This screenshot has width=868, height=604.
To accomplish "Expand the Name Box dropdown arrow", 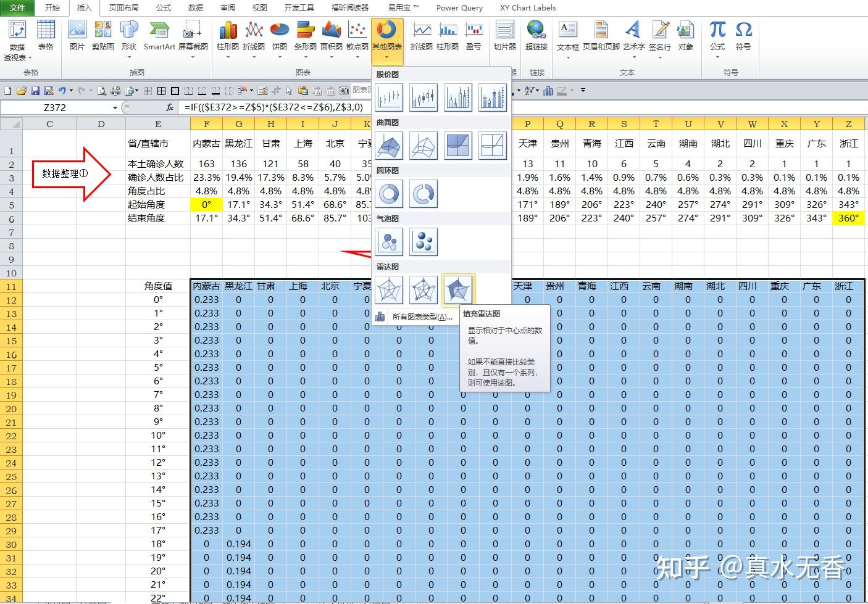I will [x=115, y=107].
